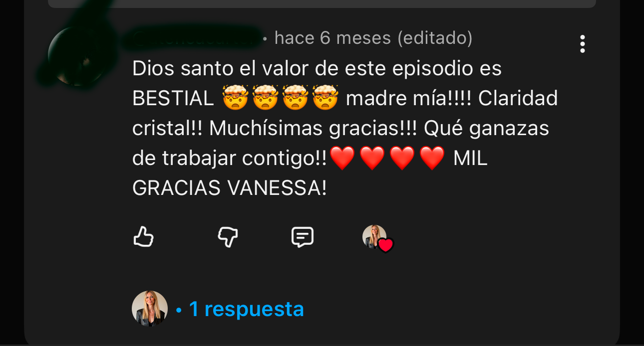The image size is (644, 346).
Task: Tap the reply speech bubble icon
Action: [x=303, y=237]
